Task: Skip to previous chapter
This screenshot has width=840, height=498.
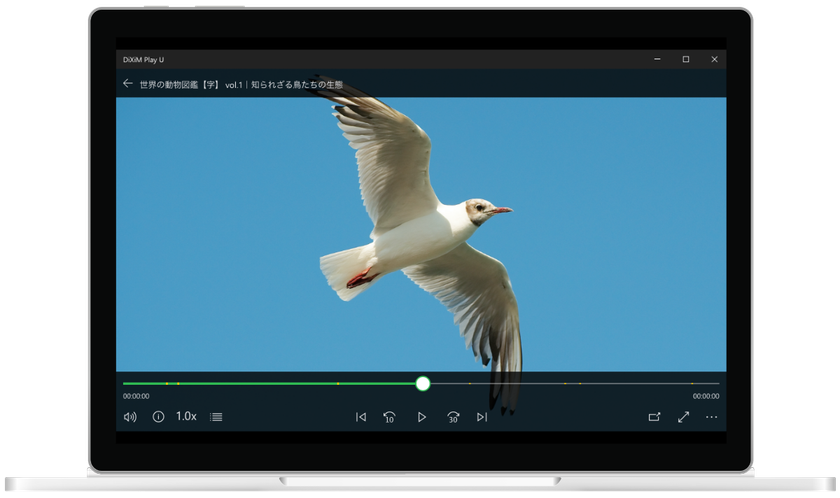Action: pyautogui.click(x=361, y=417)
